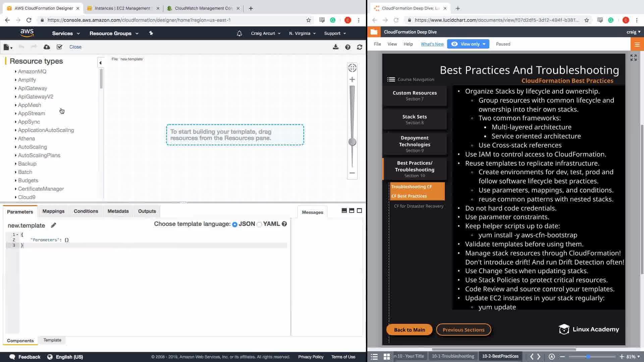Image resolution: width=644 pixels, height=362 pixels.
Task: Expand the AutoScaling resource type
Action: tap(32, 147)
